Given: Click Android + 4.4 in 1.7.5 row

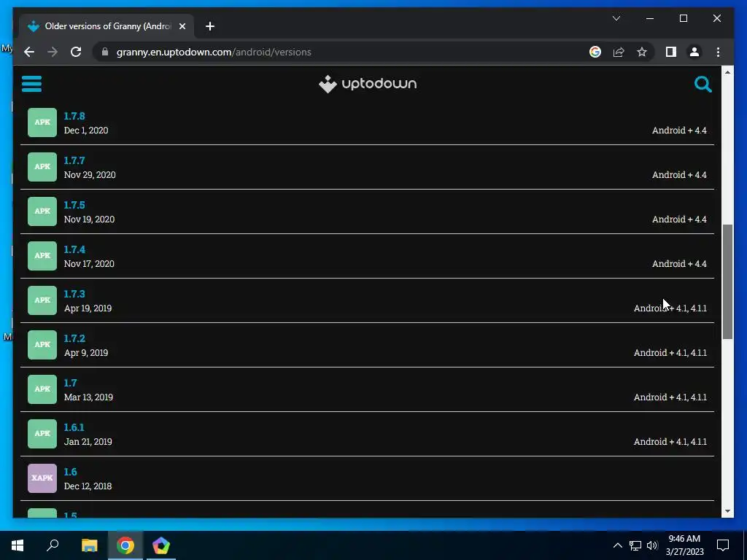Looking at the screenshot, I should coord(679,219).
